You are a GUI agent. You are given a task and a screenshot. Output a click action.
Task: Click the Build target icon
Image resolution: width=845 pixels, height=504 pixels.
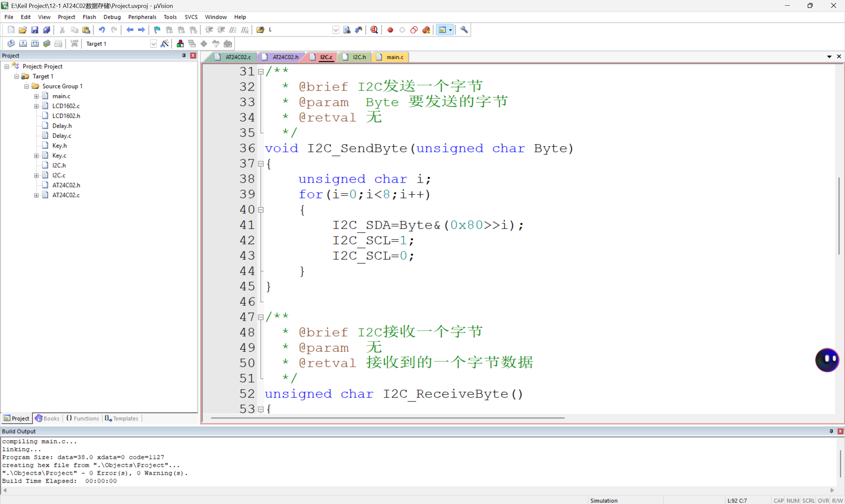[23, 44]
